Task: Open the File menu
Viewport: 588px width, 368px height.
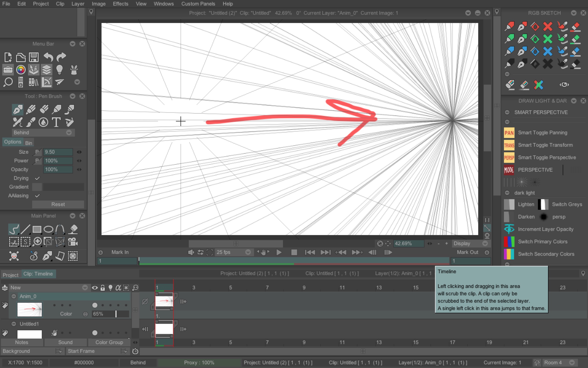Action: 6,4
